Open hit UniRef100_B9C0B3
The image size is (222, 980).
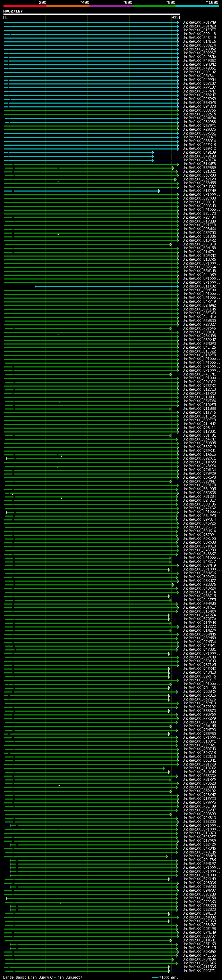199,198
